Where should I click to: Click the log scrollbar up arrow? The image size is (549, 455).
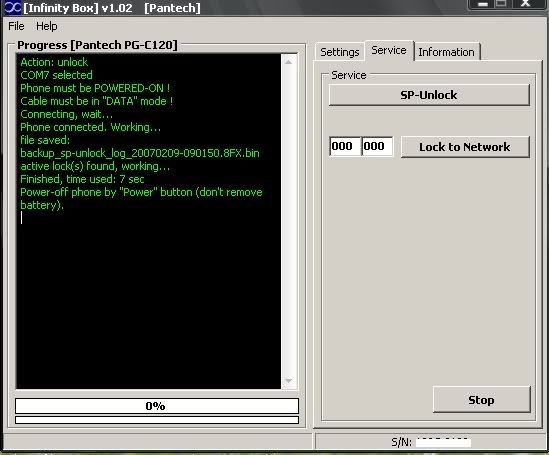(289, 62)
